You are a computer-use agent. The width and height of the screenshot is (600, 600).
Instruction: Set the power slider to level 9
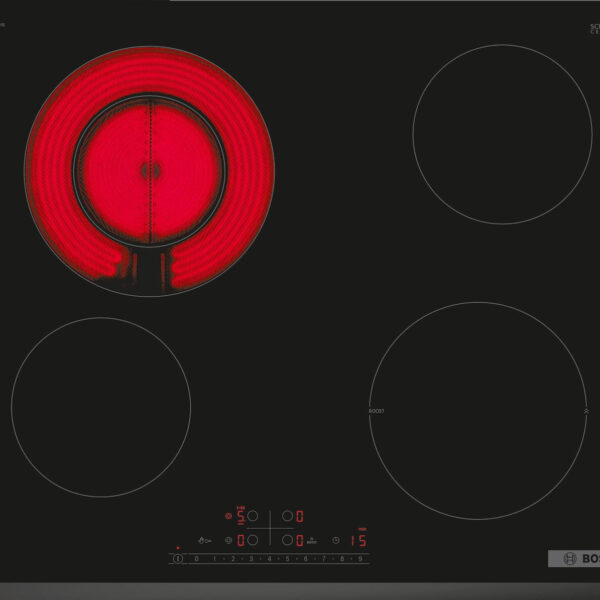(359, 559)
